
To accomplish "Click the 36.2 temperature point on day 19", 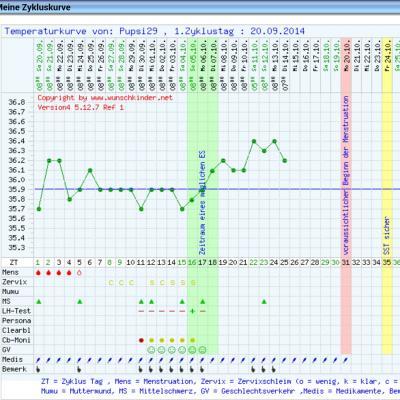I will coord(223,160).
